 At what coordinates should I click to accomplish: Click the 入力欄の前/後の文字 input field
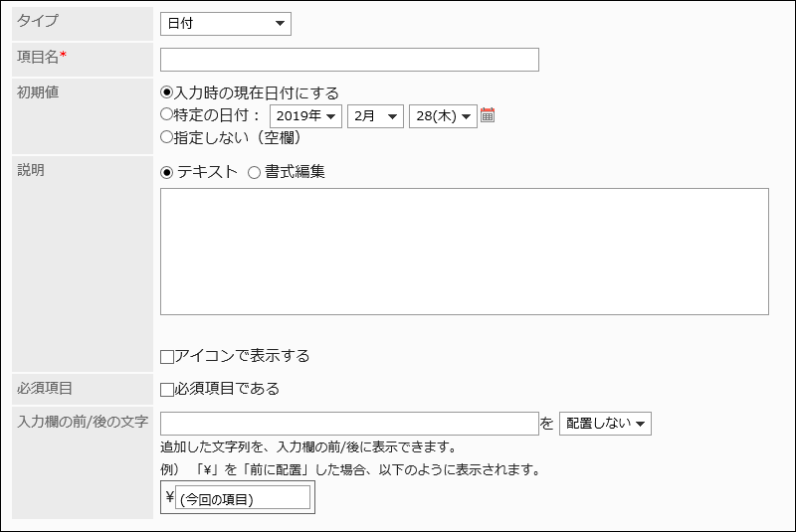(x=349, y=424)
